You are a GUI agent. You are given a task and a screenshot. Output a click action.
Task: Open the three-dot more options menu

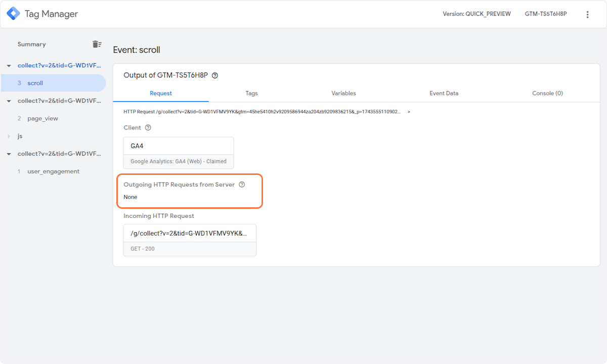click(587, 14)
